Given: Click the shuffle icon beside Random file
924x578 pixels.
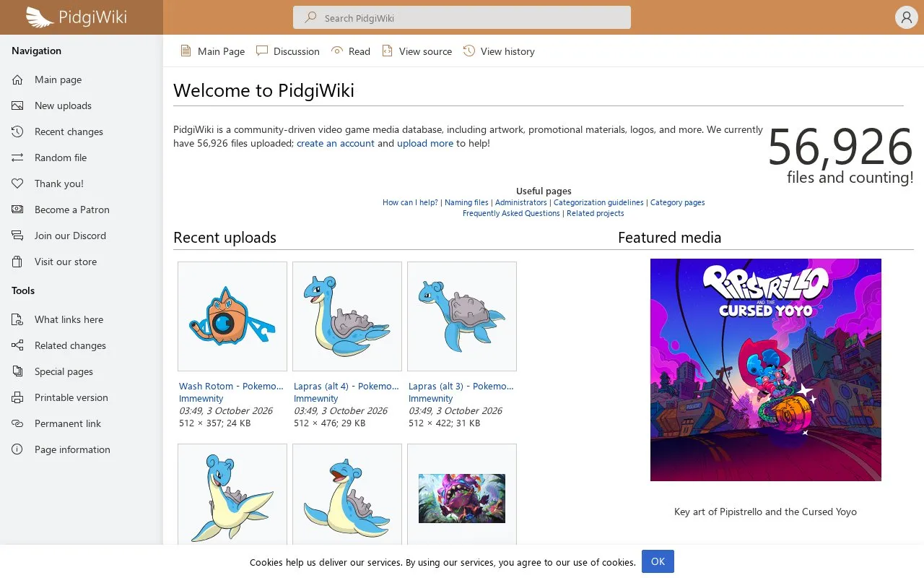Looking at the screenshot, I should 17,158.
